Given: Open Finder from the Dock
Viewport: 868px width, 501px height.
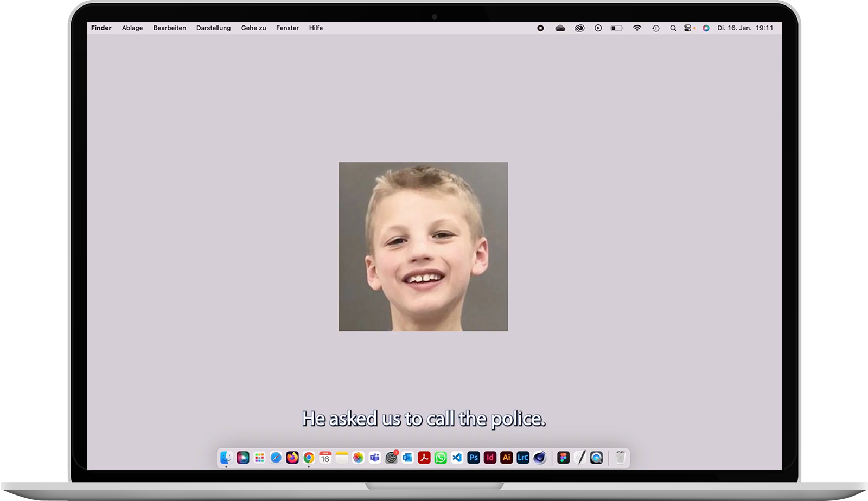Looking at the screenshot, I should [x=226, y=458].
